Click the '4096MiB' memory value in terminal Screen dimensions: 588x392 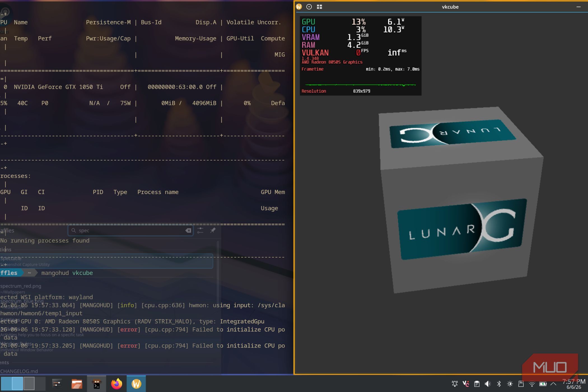(204, 103)
